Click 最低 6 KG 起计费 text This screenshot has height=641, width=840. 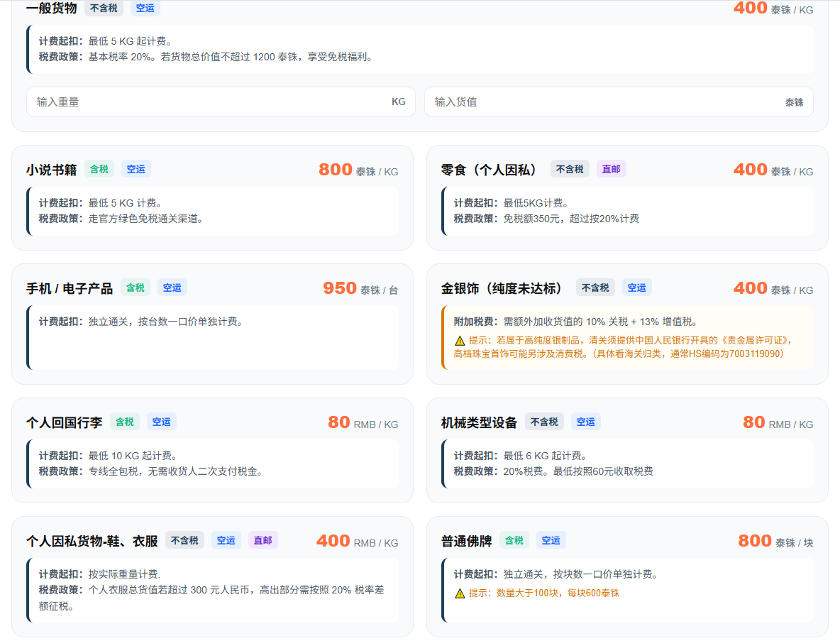click(545, 456)
